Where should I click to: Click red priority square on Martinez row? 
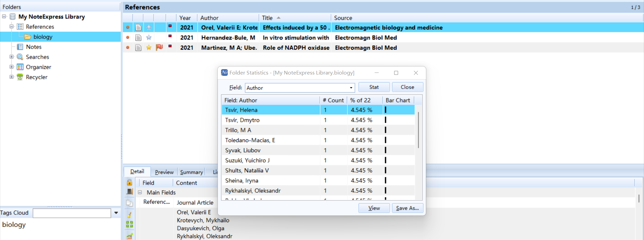click(170, 46)
